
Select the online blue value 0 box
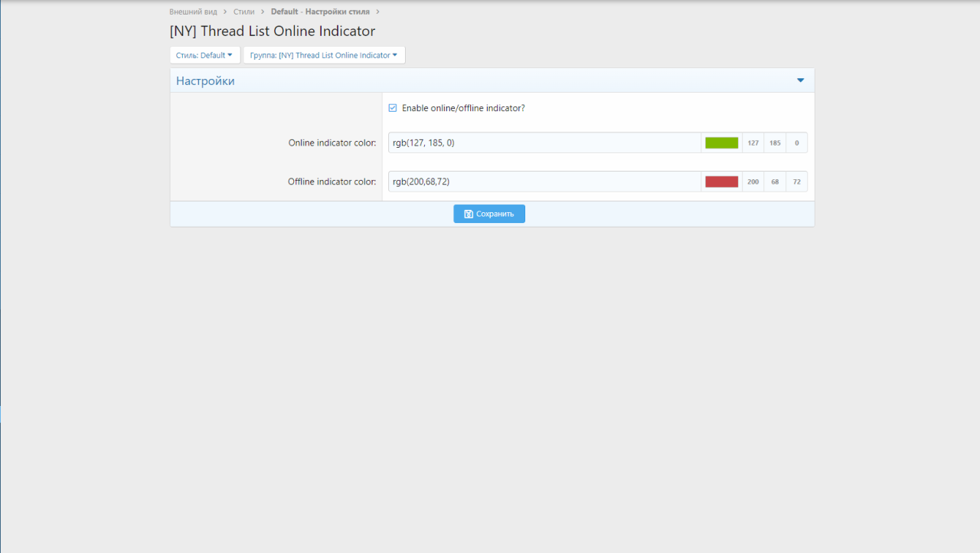pos(796,142)
